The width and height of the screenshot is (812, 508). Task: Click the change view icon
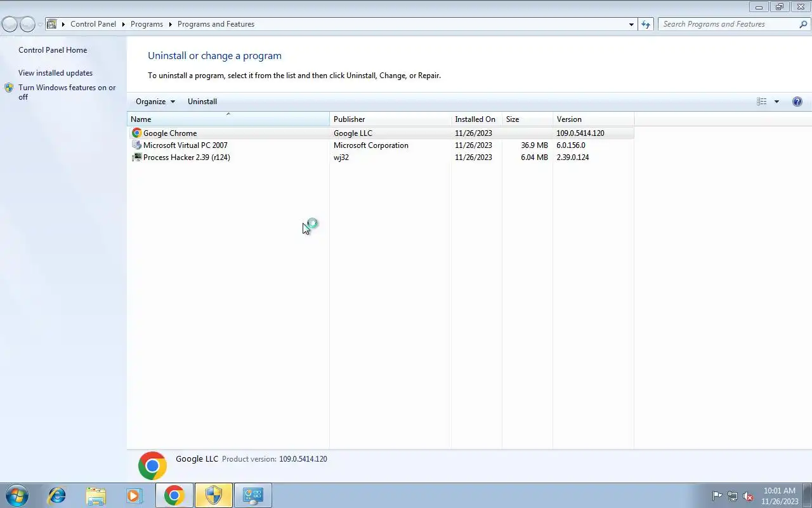[762, 102]
